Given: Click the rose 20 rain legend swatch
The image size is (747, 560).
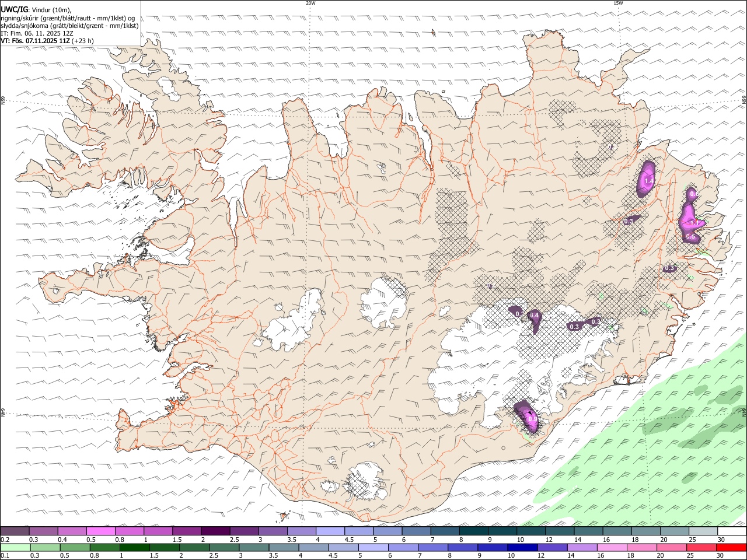Looking at the screenshot, I should [672, 547].
